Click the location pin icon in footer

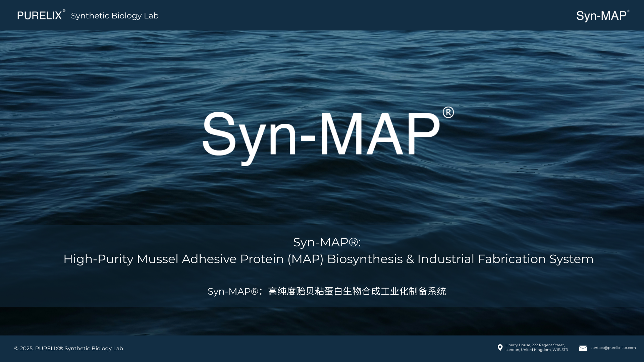500,348
